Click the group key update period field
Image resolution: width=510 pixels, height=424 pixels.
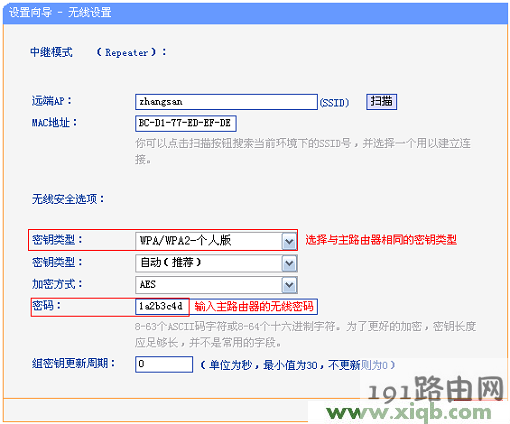pos(164,364)
